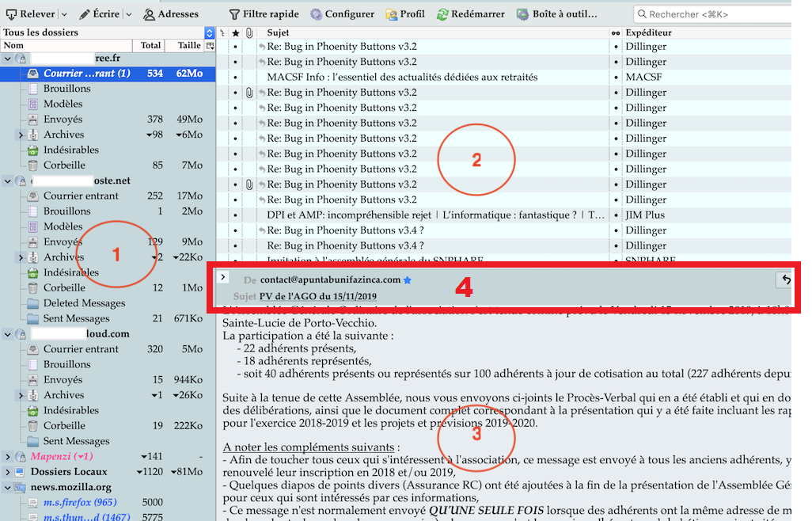The width and height of the screenshot is (812, 521).
Task: Collapse the oste.net account
Action: [x=8, y=181]
